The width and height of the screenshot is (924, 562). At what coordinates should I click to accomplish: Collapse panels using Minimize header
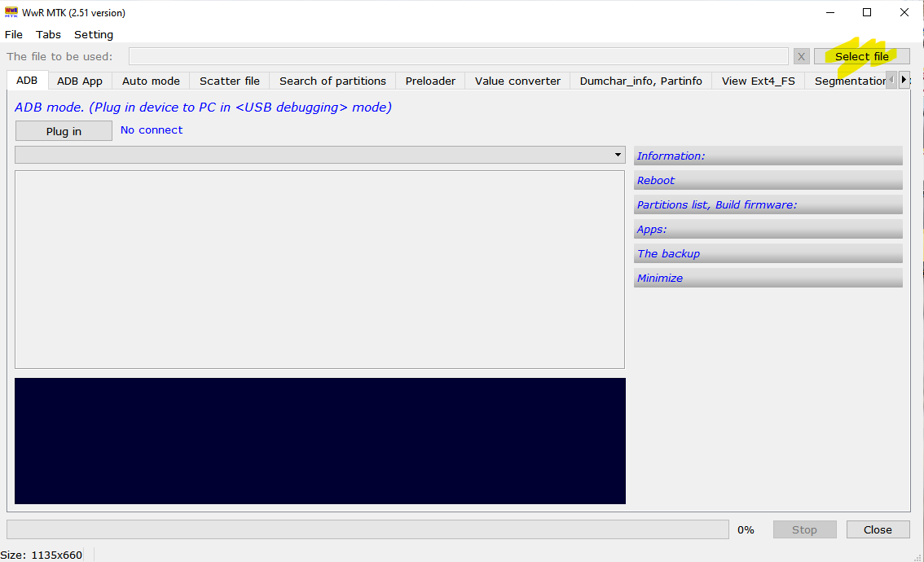tap(768, 278)
